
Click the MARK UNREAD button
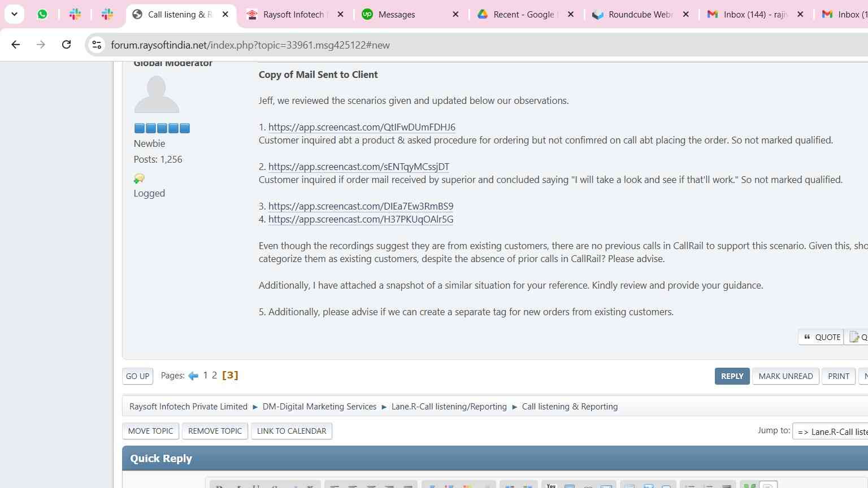[785, 376]
